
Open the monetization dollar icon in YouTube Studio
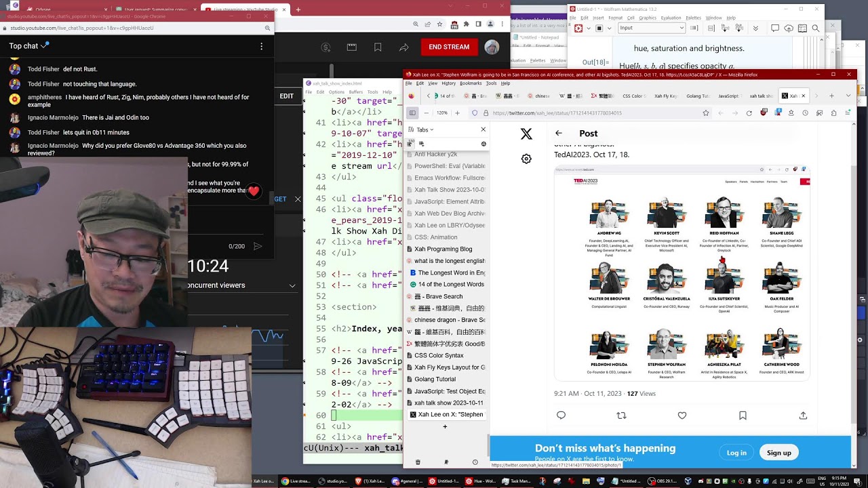pos(326,47)
